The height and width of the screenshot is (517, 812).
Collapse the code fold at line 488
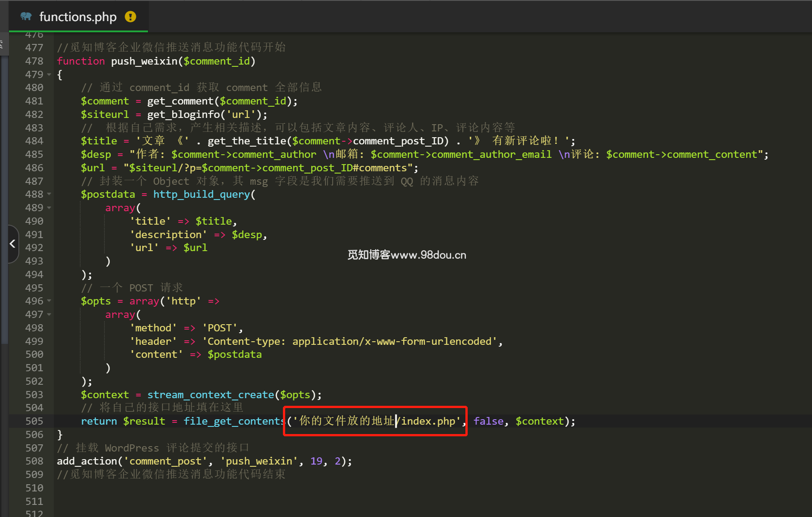point(49,194)
